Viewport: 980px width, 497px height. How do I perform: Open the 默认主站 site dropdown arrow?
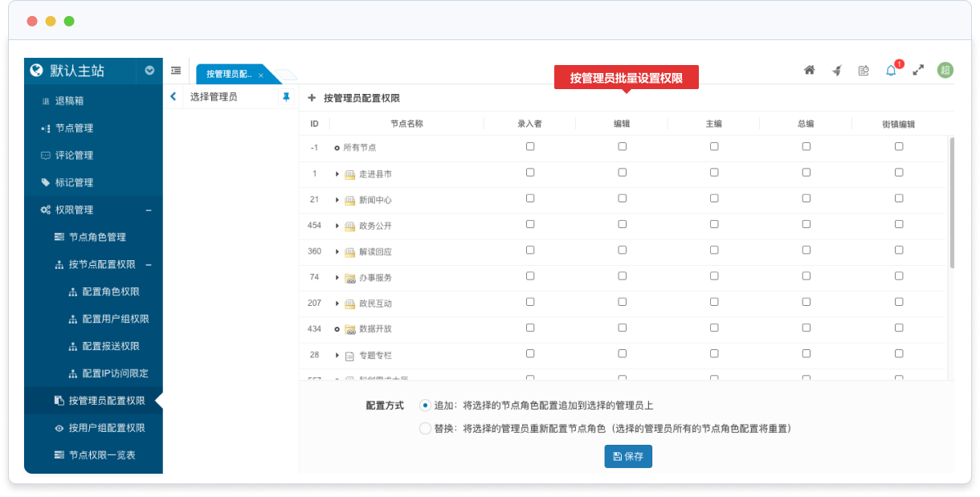coord(149,71)
